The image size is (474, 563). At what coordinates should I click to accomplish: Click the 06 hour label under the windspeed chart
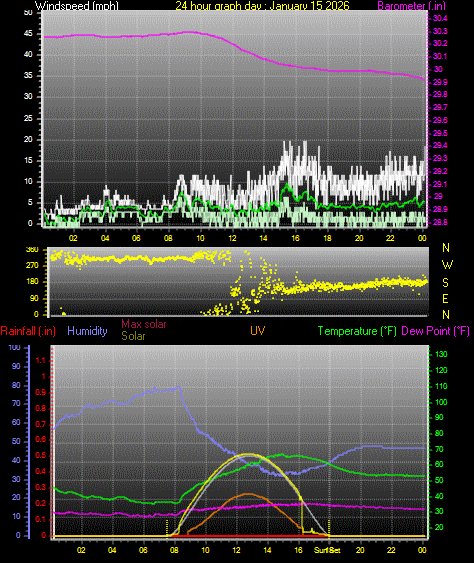[x=136, y=238]
